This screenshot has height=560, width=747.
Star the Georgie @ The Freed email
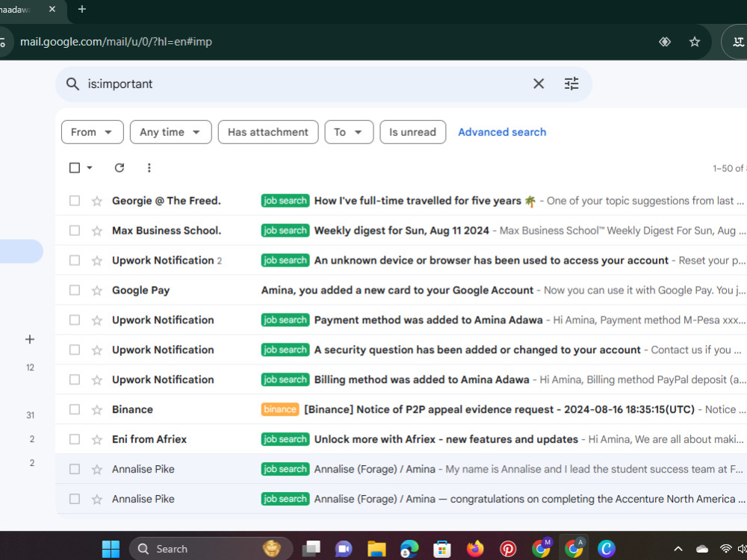tap(97, 201)
